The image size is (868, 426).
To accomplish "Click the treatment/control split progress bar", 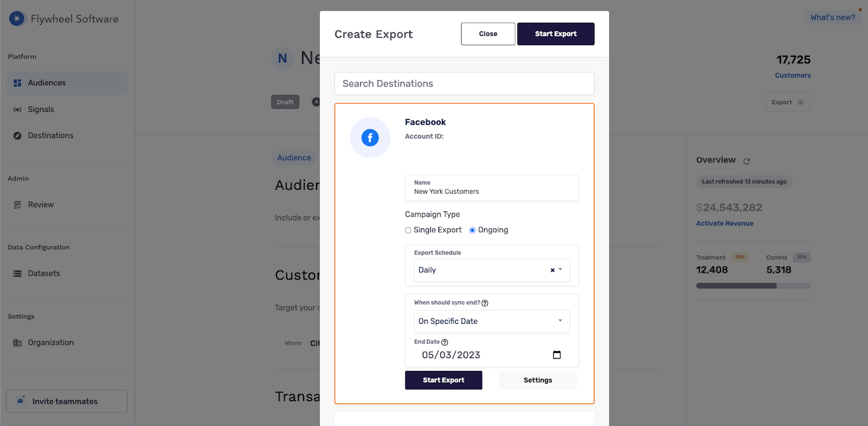I will tap(753, 286).
